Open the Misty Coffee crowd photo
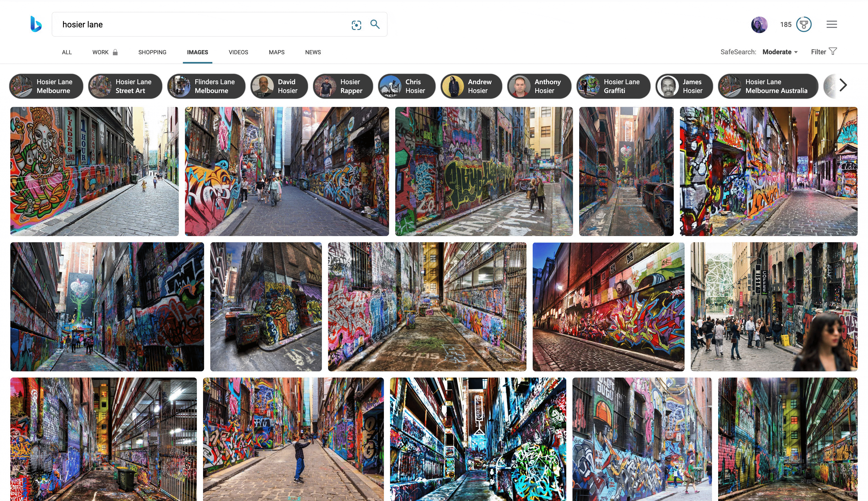The height and width of the screenshot is (501, 868). (774, 307)
